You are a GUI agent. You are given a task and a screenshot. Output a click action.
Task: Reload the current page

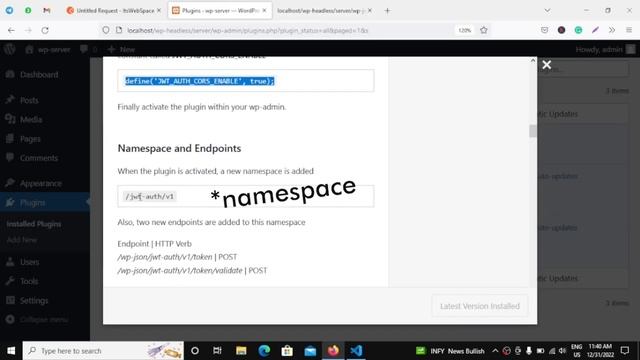click(45, 30)
